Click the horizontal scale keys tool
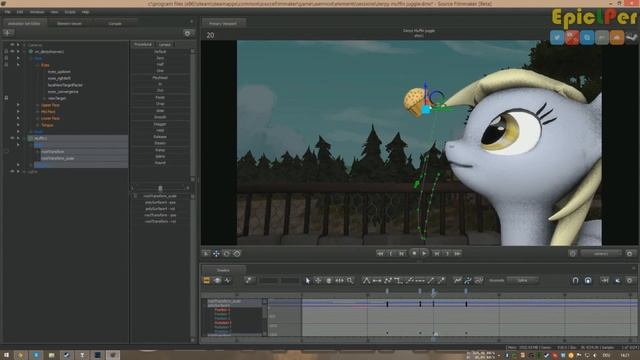Viewport: 640px width, 360px height. coord(339,280)
